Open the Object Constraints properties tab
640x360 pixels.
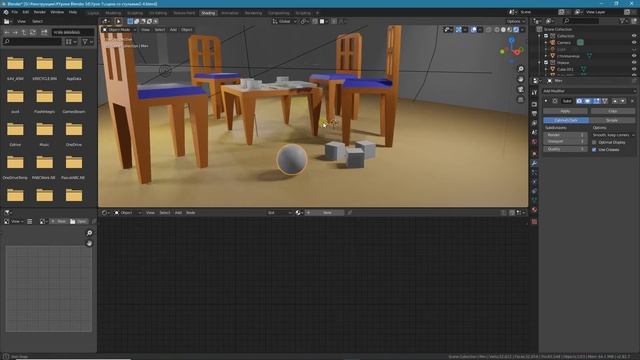[534, 191]
